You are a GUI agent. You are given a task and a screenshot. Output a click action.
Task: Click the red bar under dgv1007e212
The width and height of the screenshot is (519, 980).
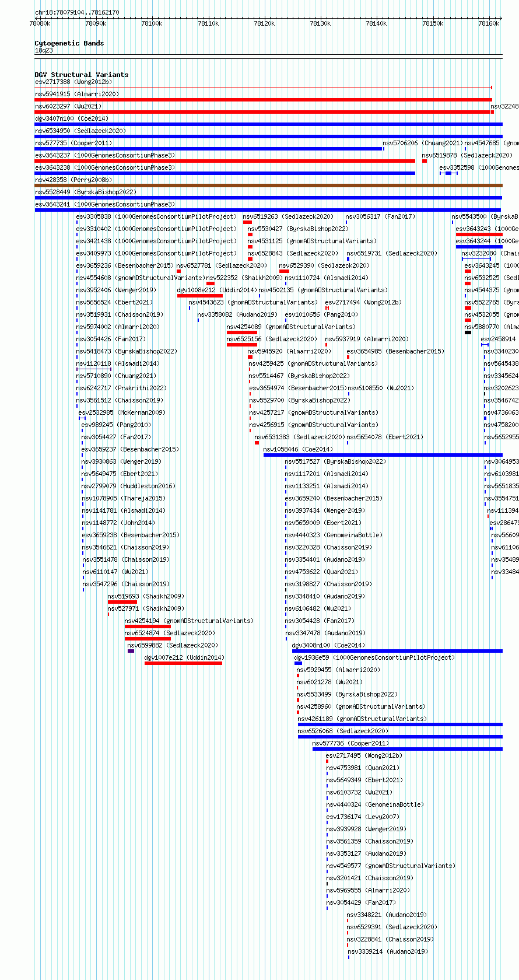coord(183,663)
